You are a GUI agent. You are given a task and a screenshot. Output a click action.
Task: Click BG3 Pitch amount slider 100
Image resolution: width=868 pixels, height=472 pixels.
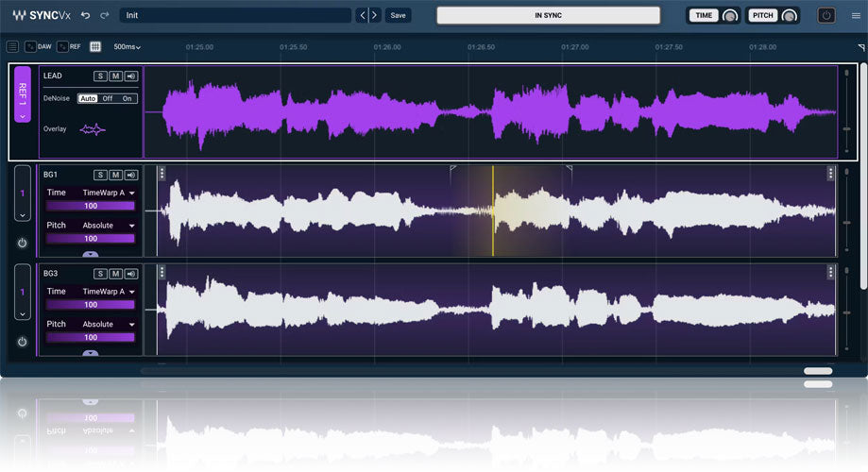point(91,338)
